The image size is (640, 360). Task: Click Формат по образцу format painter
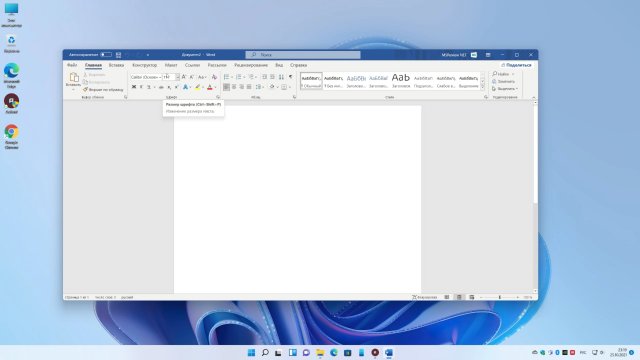coord(103,89)
